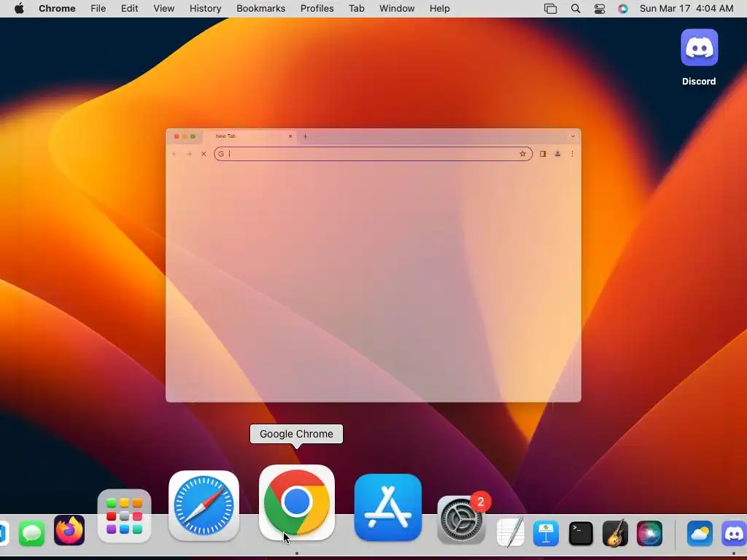747x560 pixels.
Task: Open the Tab menu in the menu bar
Action: pos(356,9)
